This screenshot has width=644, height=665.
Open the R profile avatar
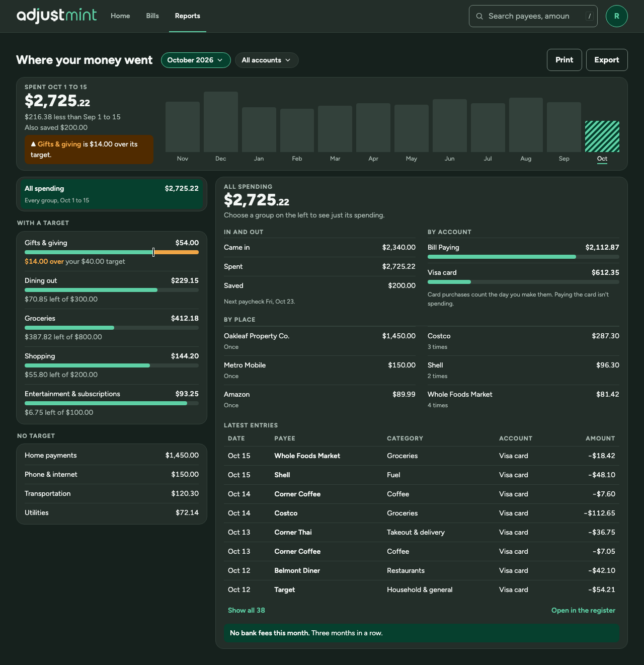[617, 16]
